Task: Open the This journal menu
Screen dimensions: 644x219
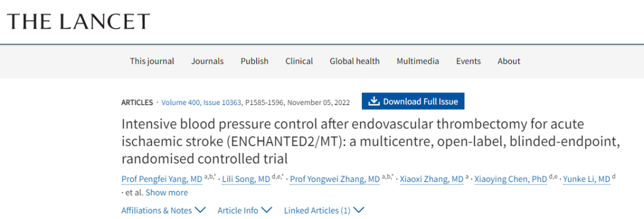Action: (152, 61)
